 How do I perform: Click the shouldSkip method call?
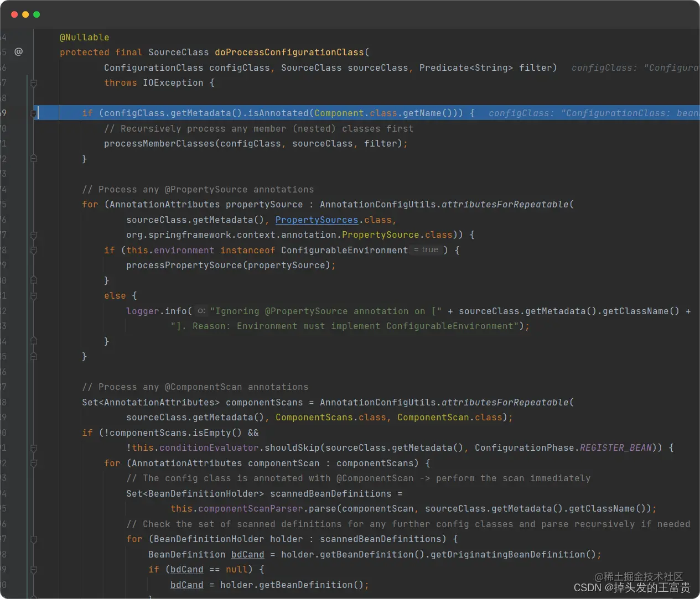tap(292, 447)
